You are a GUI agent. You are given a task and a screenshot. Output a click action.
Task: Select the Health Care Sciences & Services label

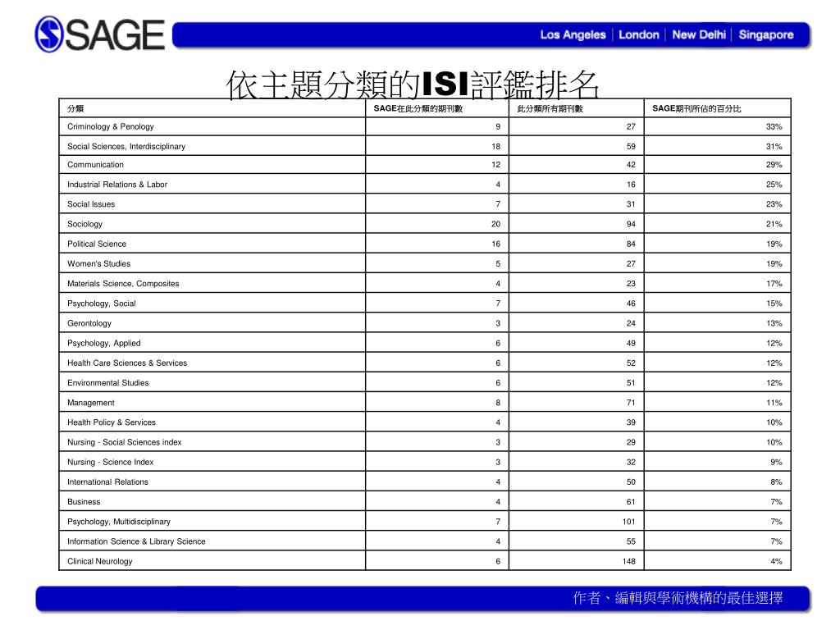coord(127,363)
